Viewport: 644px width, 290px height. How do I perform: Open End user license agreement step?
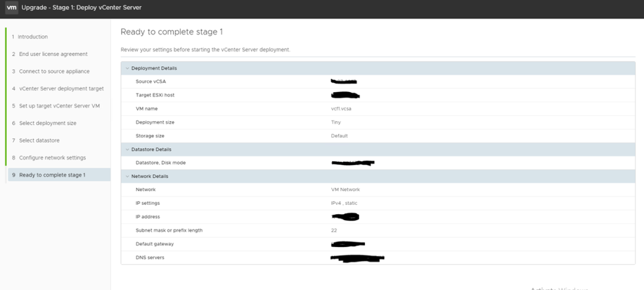coord(53,54)
